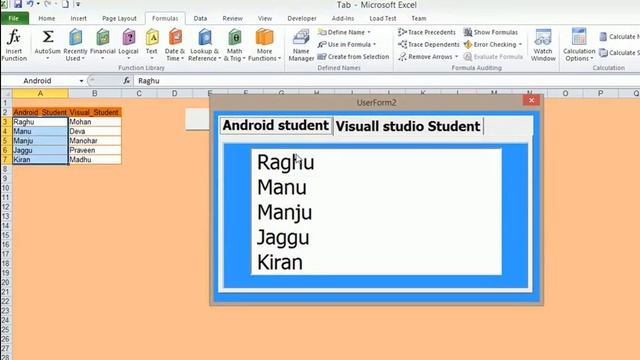Viewport: 640px width, 360px height.
Task: Switch to the Team tab
Action: [x=418, y=18]
